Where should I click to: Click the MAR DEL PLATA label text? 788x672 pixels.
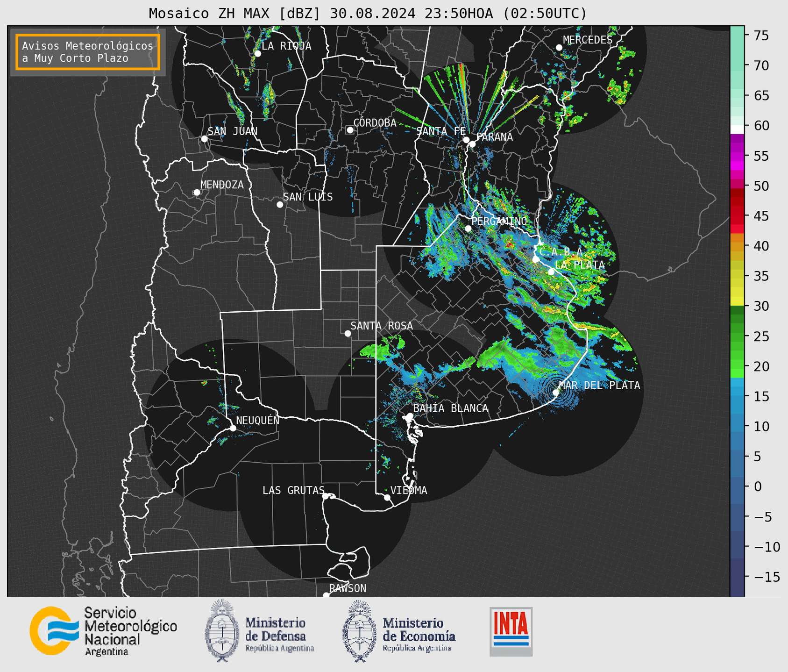click(599, 386)
